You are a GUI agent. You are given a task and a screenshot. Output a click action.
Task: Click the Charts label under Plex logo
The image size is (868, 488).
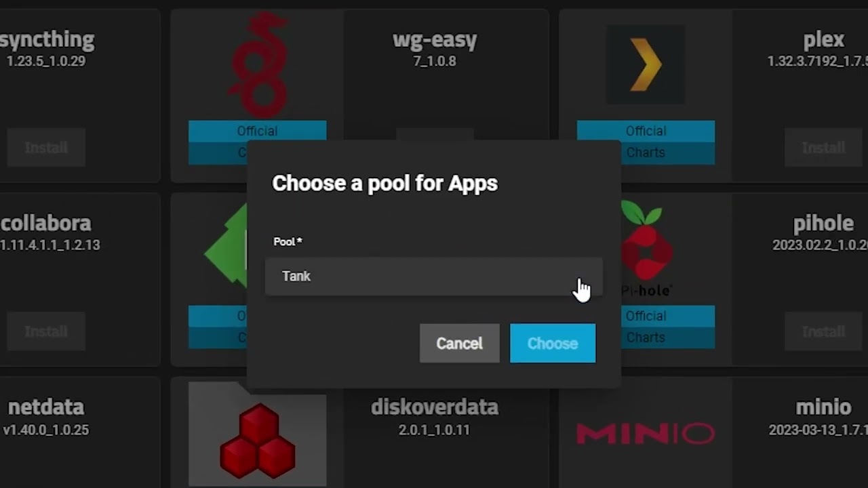point(646,153)
